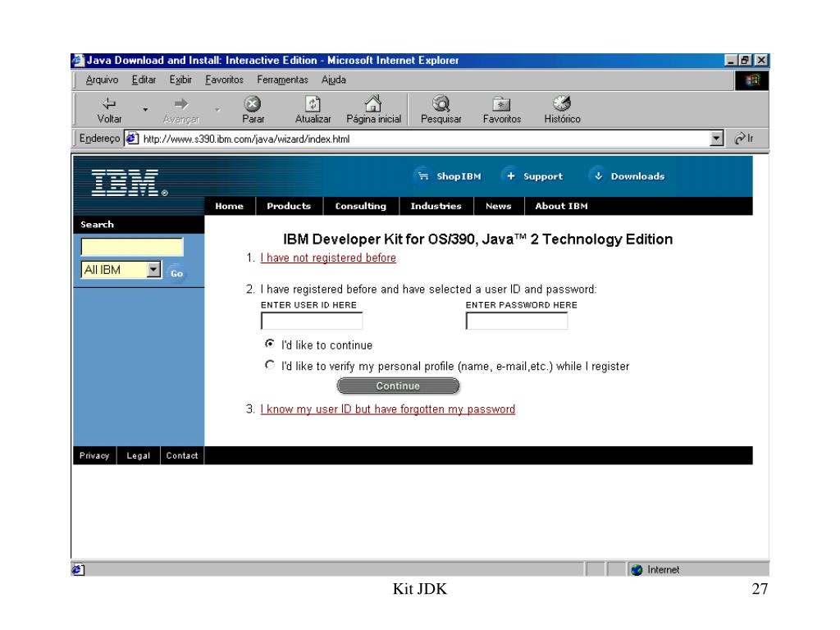Click the Support plus icon
The height and width of the screenshot is (630, 840).
click(510, 176)
